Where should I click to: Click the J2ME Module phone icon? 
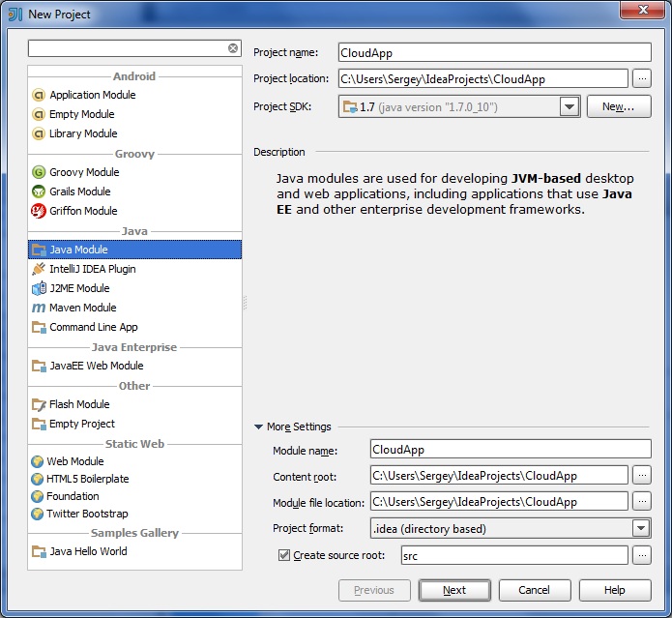click(x=39, y=288)
